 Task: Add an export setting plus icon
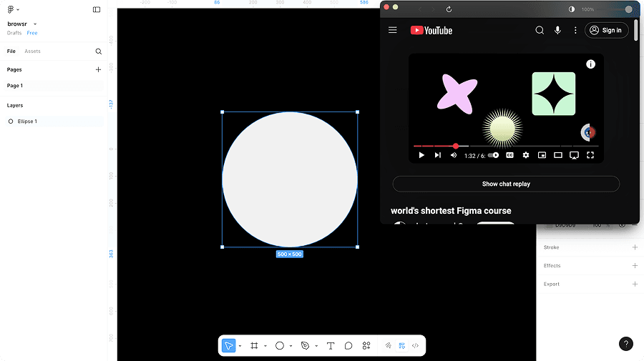(x=635, y=284)
